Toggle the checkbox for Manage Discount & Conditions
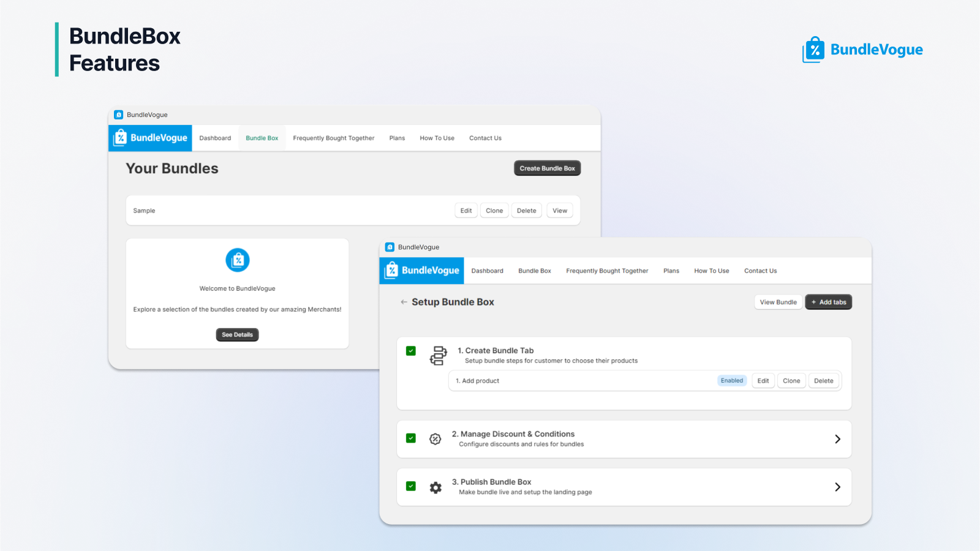980x551 pixels. 410,438
